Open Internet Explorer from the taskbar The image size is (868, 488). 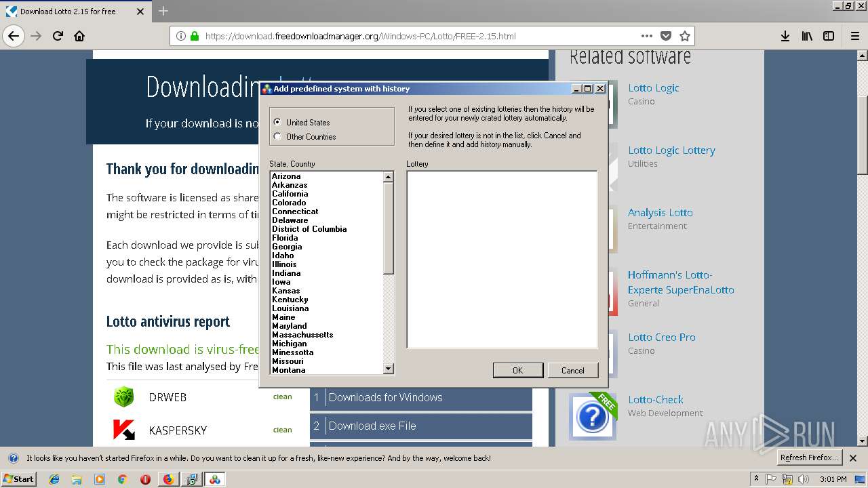coord(54,479)
